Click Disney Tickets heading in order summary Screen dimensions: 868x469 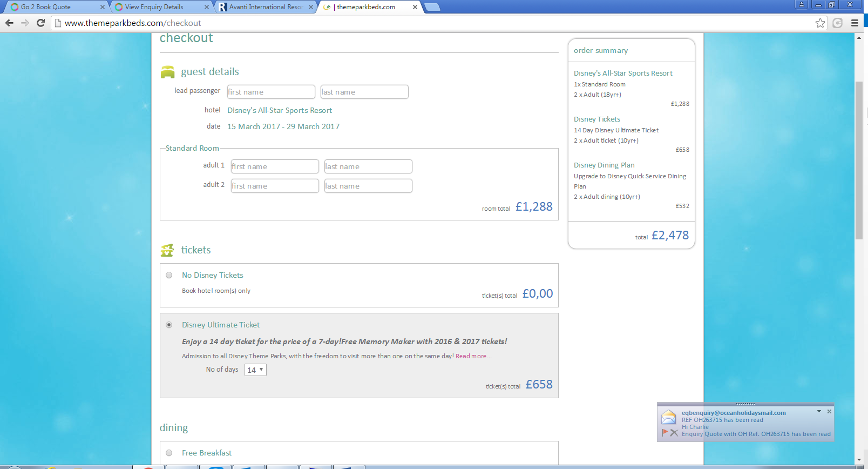(597, 119)
